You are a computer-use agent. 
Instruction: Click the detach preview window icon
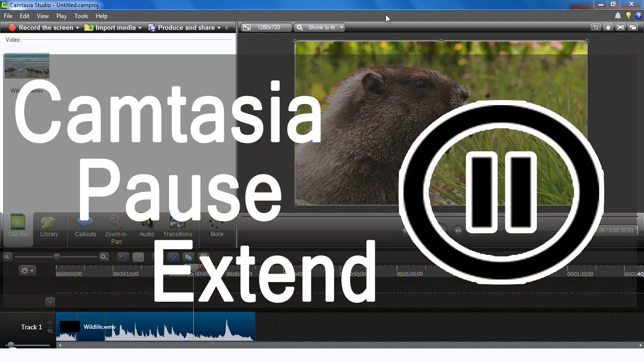pos(633,28)
